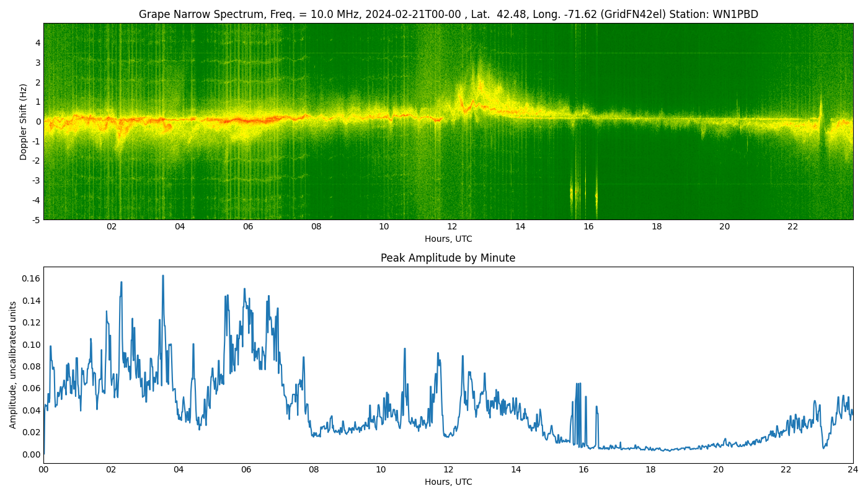The width and height of the screenshot is (868, 496).
Task: Click the 00 hour tick on amplitude chart
Action: 43,470
